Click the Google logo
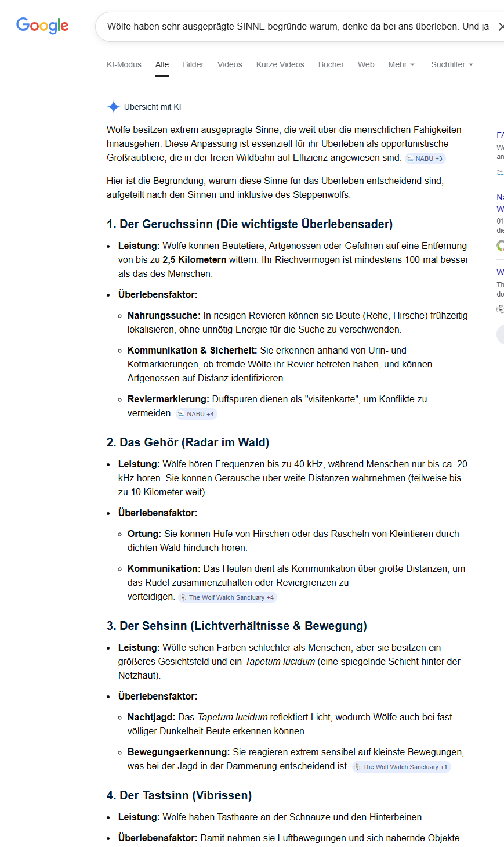Screen dimensions: 504x847 42,26
